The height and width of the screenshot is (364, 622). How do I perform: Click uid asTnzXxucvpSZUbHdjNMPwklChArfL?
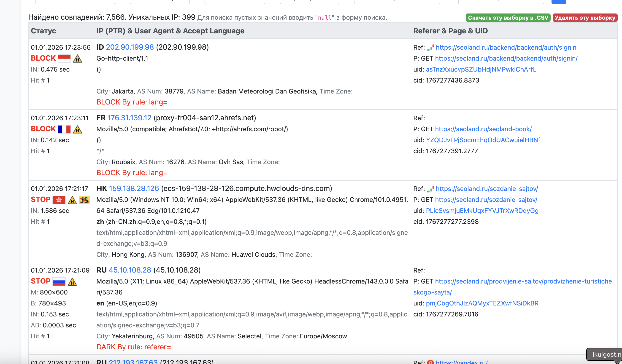tap(481, 69)
